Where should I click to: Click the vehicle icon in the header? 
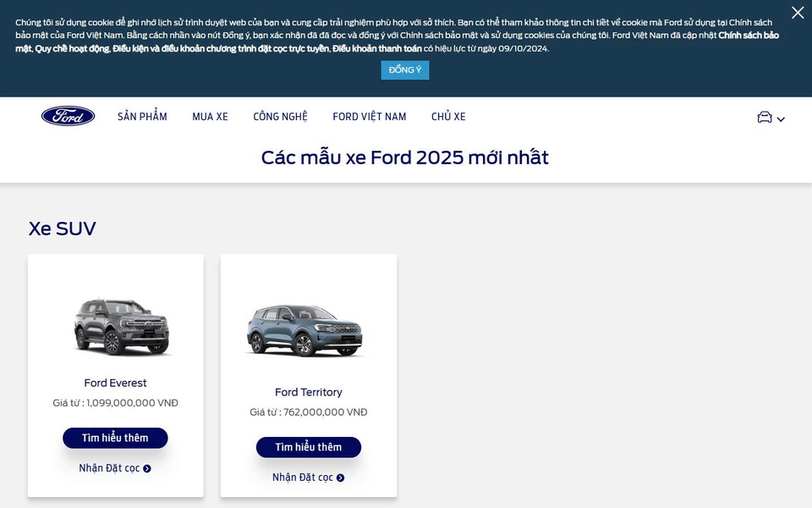tap(765, 118)
